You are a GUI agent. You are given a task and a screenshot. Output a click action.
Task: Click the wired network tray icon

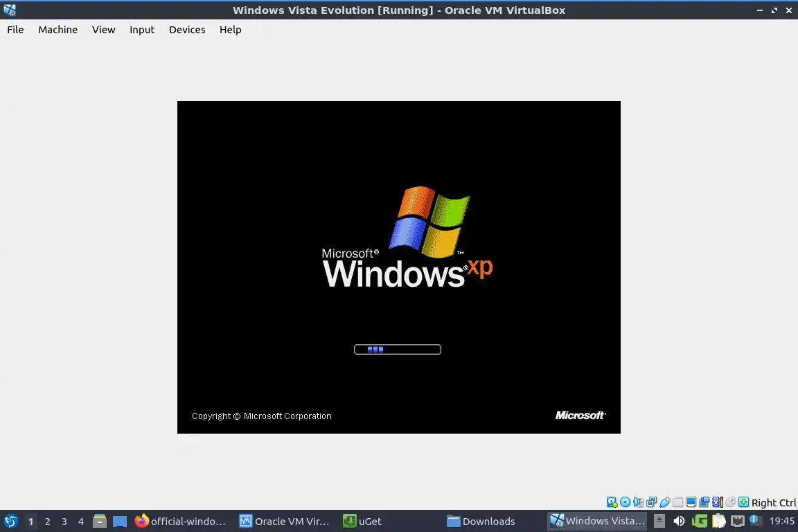[x=738, y=521]
